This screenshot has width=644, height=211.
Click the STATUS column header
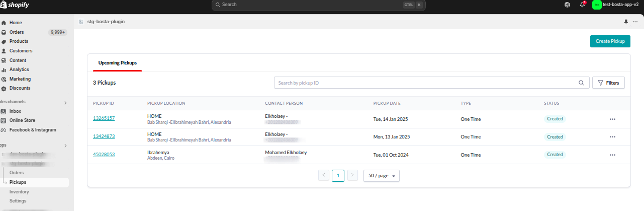551,103
